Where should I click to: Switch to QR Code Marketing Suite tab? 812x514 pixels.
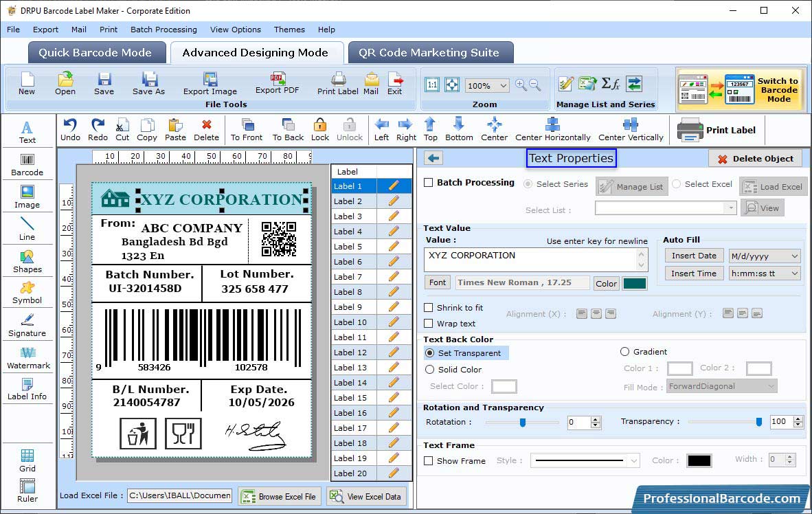click(x=429, y=52)
